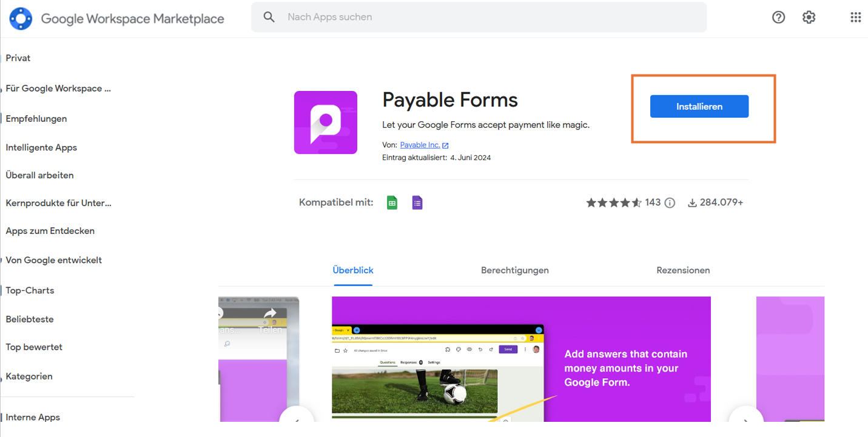Open the video thumbnail left of the carousel

click(259, 359)
